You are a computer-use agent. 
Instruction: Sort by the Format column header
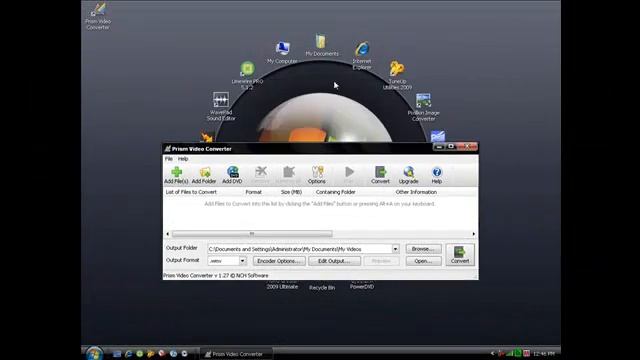click(253, 192)
